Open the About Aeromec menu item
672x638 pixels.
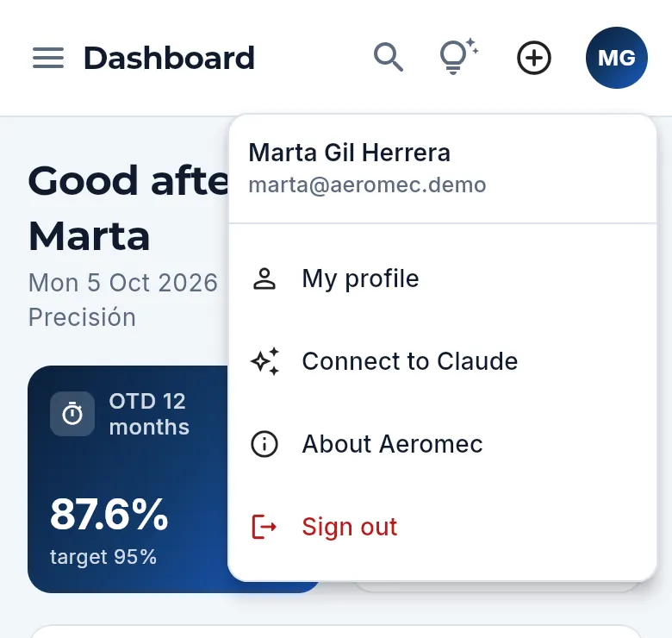442,444
